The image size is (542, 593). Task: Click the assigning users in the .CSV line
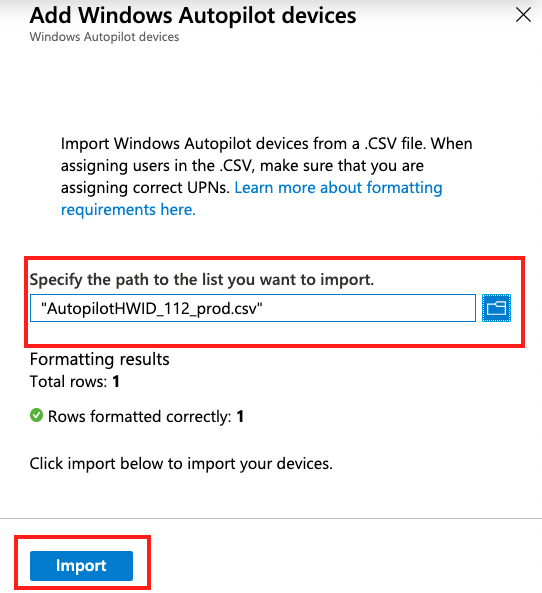tap(242, 166)
